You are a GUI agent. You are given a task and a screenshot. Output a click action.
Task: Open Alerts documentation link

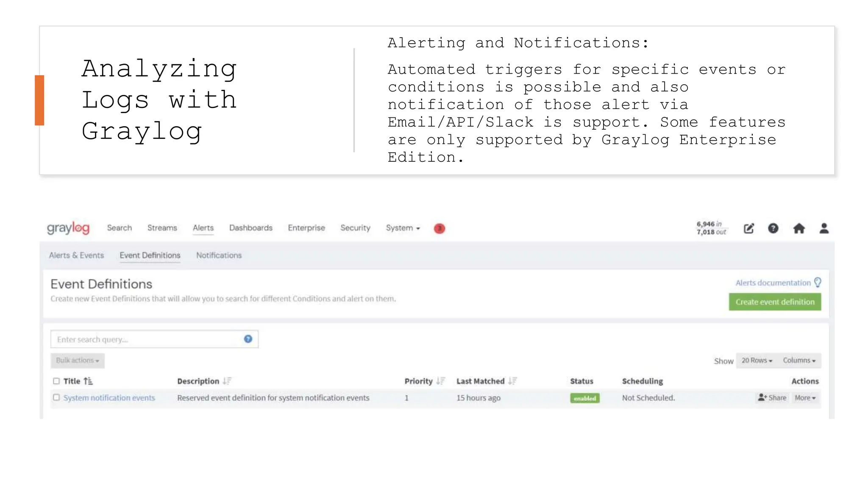pyautogui.click(x=773, y=283)
